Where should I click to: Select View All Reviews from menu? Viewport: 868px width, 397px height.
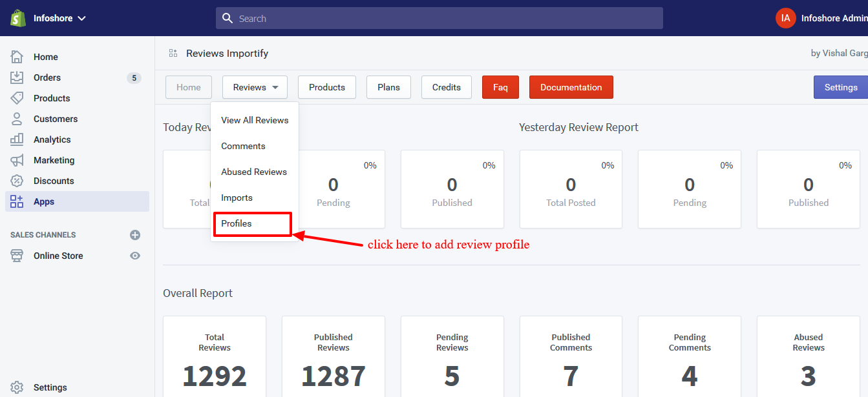pos(255,120)
